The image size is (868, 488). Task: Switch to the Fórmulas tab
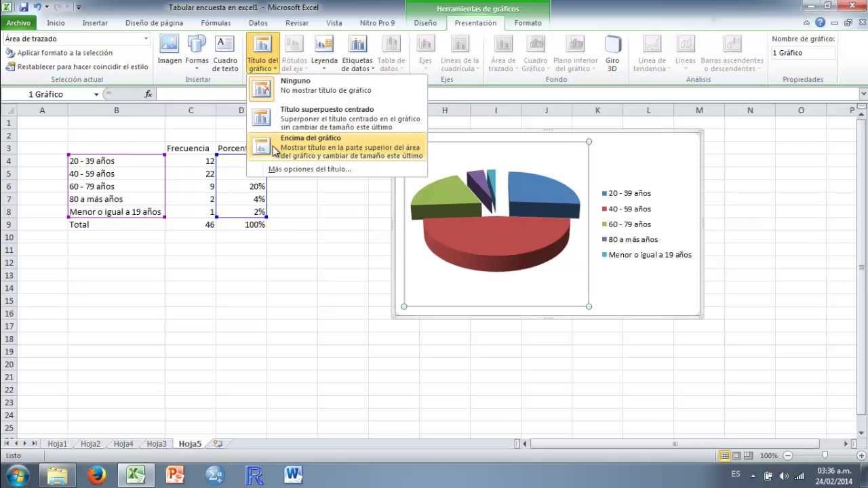216,22
